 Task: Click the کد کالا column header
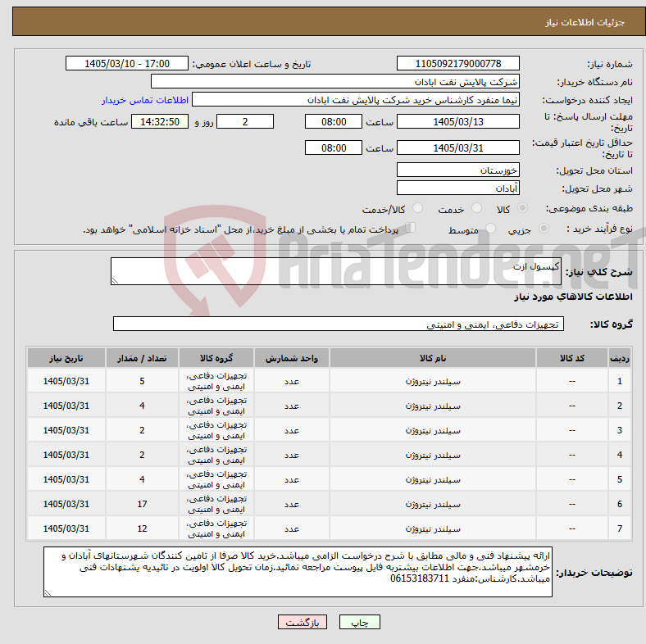pos(572,358)
